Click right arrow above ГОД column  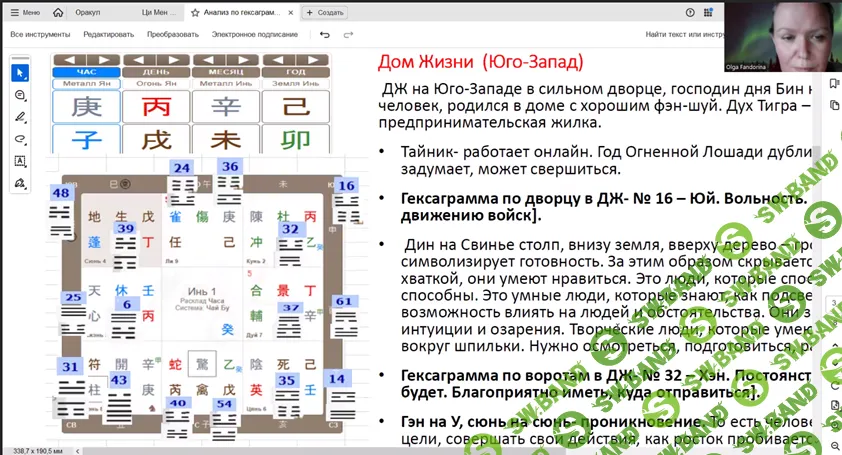coord(313,60)
